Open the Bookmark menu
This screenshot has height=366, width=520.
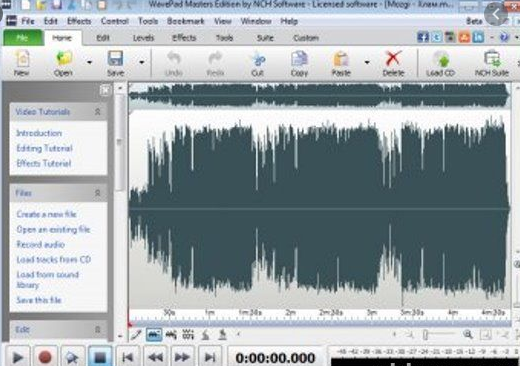click(186, 21)
